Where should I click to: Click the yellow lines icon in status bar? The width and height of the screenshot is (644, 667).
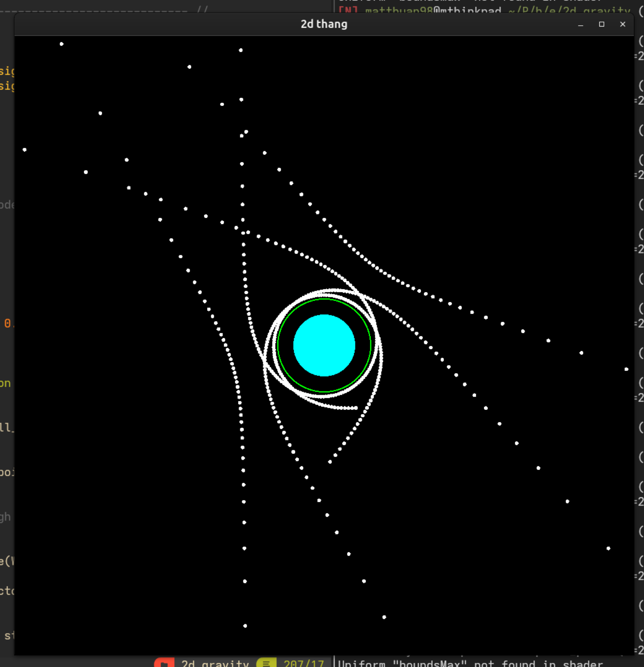click(266, 663)
